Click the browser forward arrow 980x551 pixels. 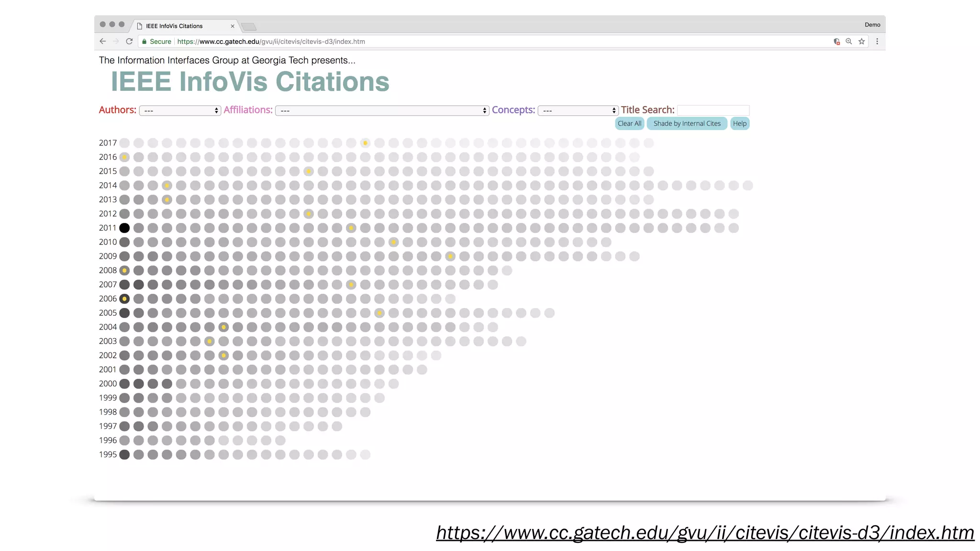[116, 42]
